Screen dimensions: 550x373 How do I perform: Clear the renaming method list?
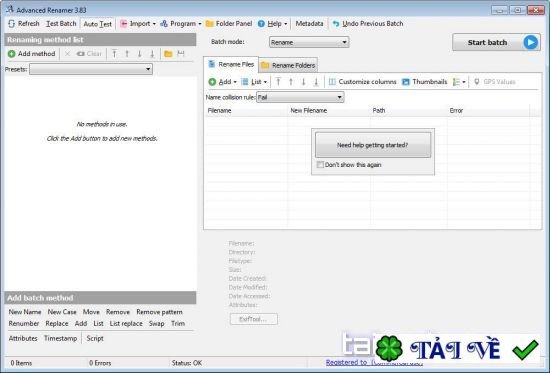[x=89, y=54]
